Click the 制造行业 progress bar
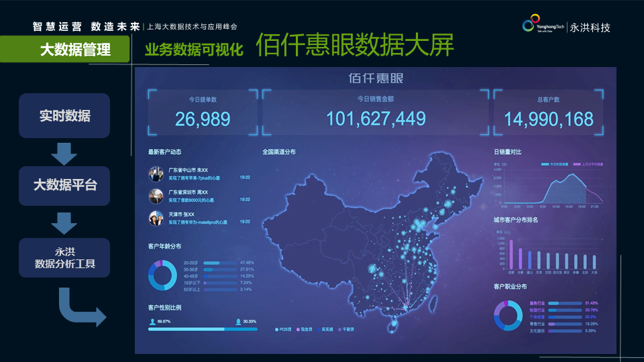 (x=565, y=310)
